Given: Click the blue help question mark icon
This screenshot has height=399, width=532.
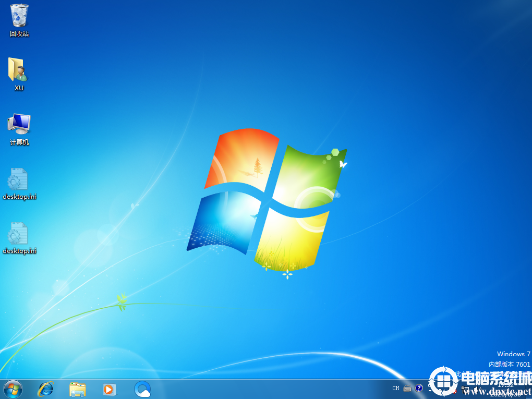Looking at the screenshot, I should [418, 388].
